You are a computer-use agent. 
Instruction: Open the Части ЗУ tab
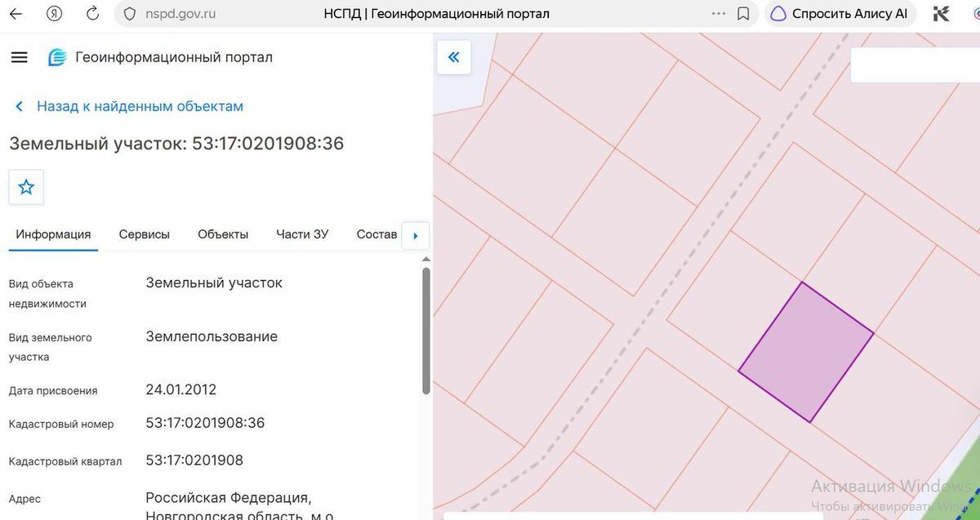point(302,234)
